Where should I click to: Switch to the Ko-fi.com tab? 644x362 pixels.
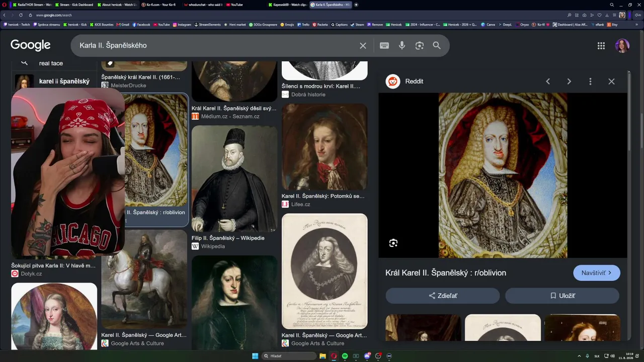tap(158, 5)
